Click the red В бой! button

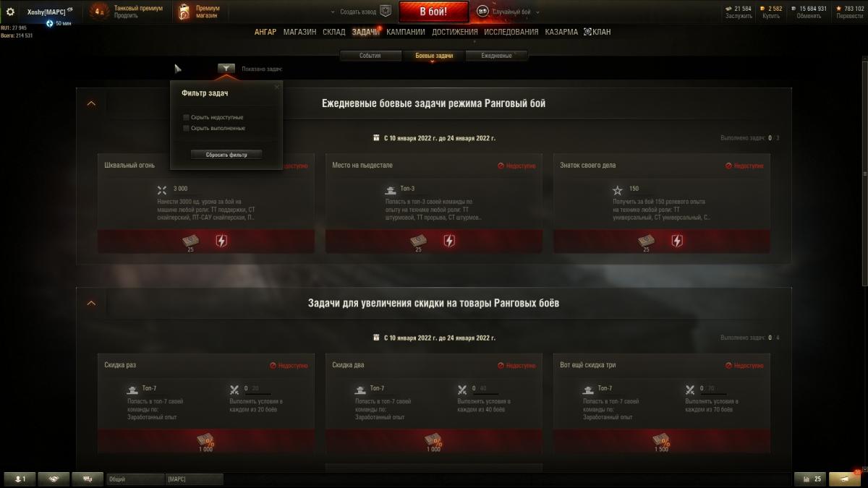coord(433,12)
